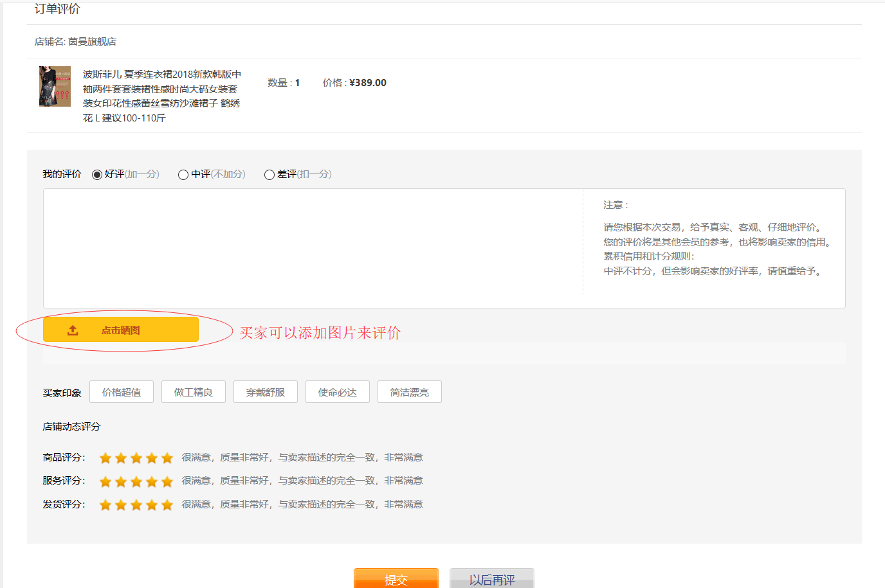Viewport: 885px width, 588px height.
Task: Set 服务评分 to two stars
Action: [x=121, y=481]
